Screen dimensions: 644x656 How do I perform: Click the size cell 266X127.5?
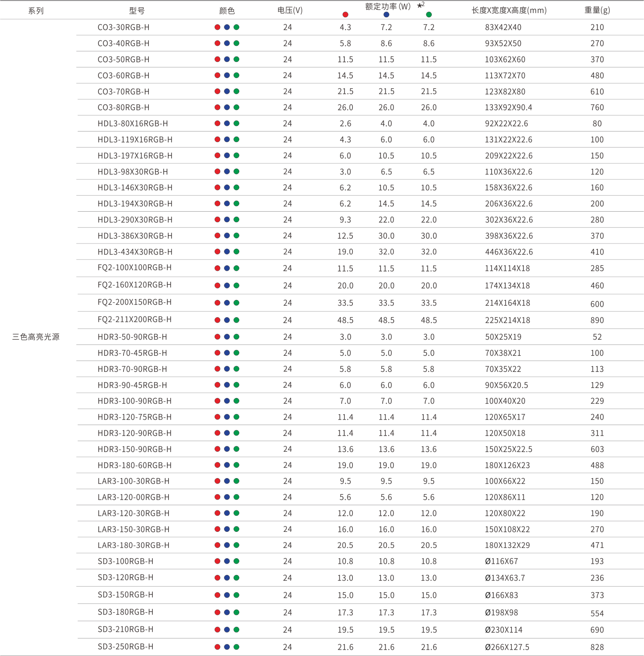[x=510, y=647]
